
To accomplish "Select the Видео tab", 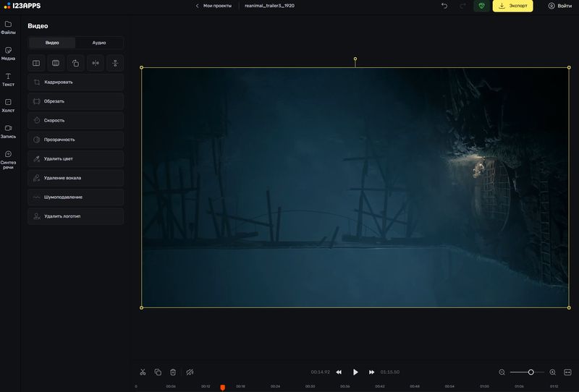I will point(52,43).
